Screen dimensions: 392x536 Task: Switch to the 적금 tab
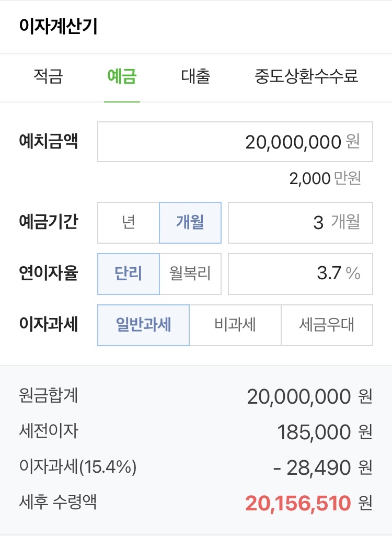coord(48,76)
